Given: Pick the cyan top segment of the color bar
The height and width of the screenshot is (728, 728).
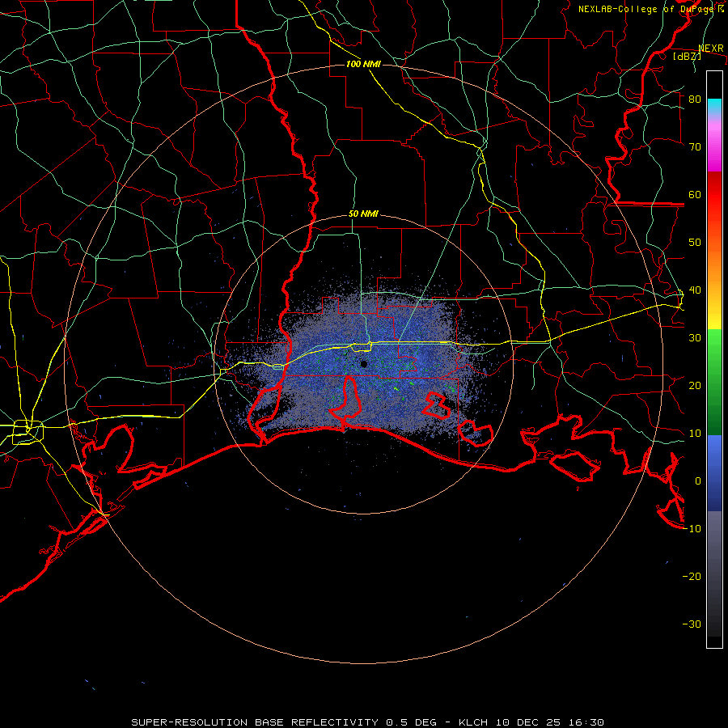Looking at the screenshot, I should (x=714, y=107).
